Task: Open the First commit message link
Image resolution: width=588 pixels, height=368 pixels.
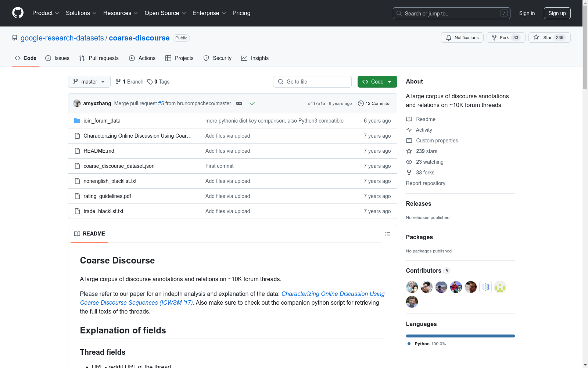Action: click(219, 166)
